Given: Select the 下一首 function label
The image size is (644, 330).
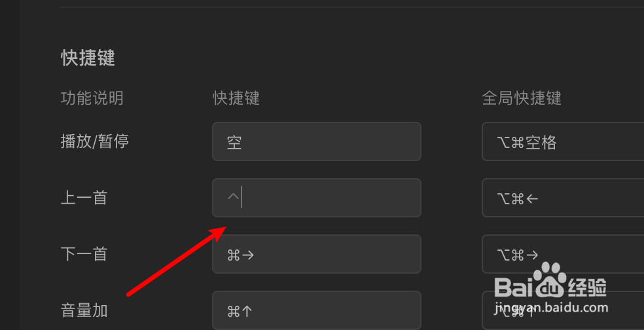Looking at the screenshot, I should [84, 254].
